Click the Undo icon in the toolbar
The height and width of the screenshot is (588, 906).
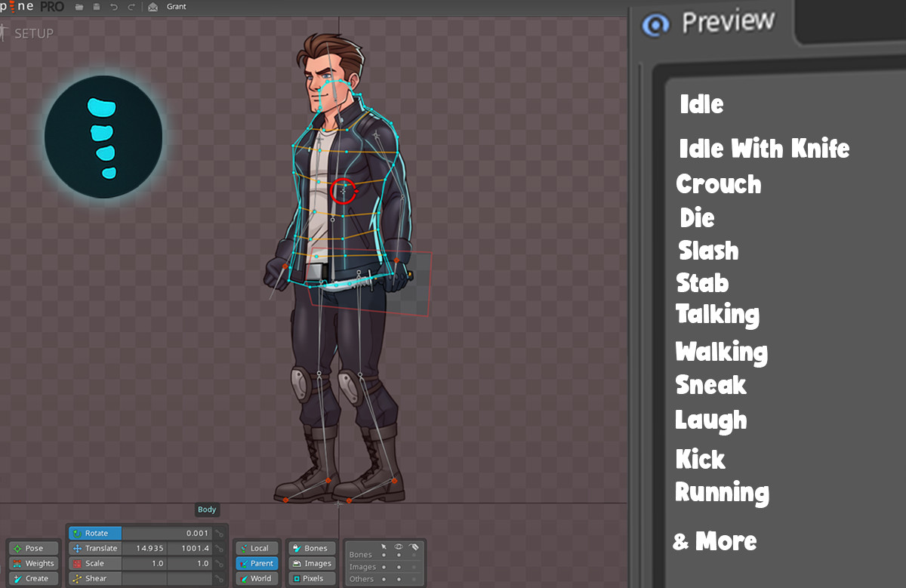[x=115, y=6]
